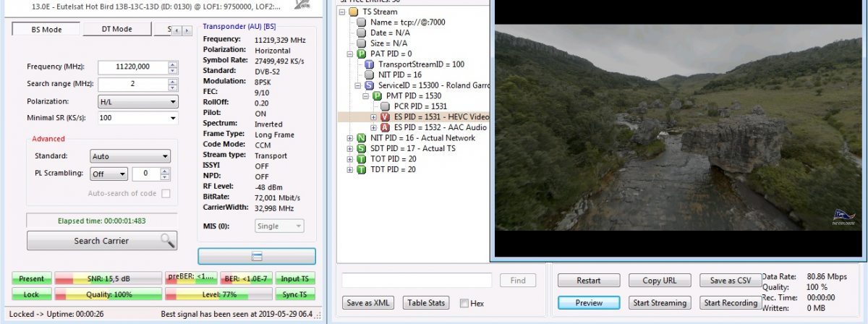Click the Present status indicator
868x324 pixels.
pyautogui.click(x=32, y=278)
